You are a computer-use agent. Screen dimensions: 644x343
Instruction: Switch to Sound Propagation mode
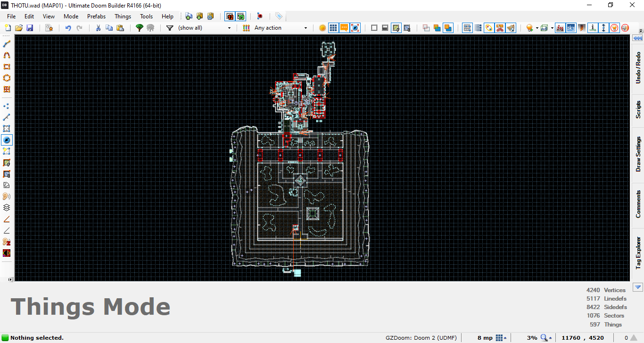tap(7, 196)
